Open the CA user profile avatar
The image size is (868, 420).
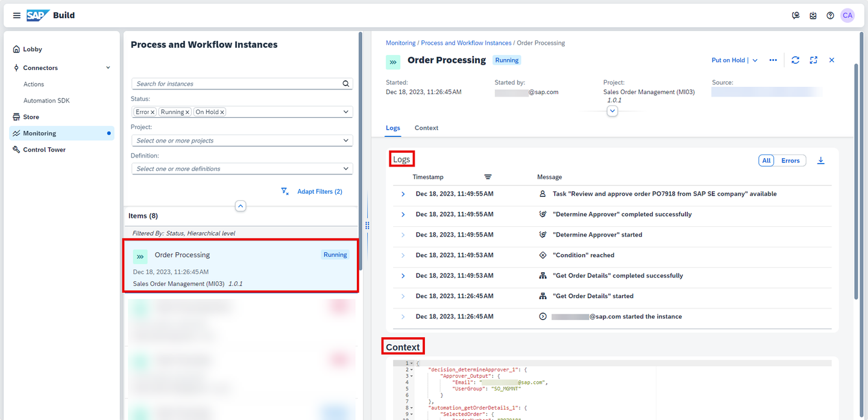coord(848,16)
